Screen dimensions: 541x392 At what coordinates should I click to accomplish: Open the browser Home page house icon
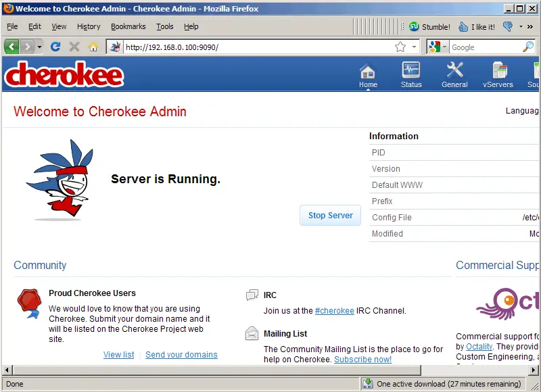[x=93, y=47]
